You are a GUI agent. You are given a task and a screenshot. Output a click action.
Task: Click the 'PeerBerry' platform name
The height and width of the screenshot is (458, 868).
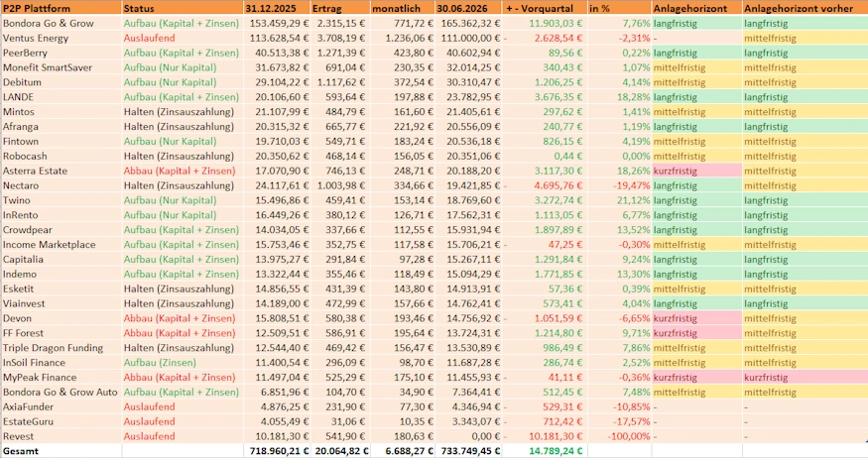point(61,54)
